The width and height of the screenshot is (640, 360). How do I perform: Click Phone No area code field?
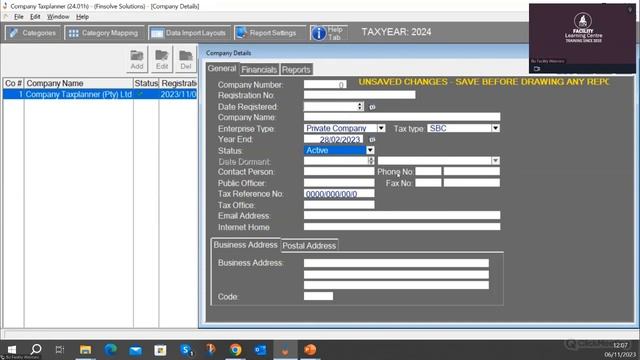pyautogui.click(x=429, y=171)
